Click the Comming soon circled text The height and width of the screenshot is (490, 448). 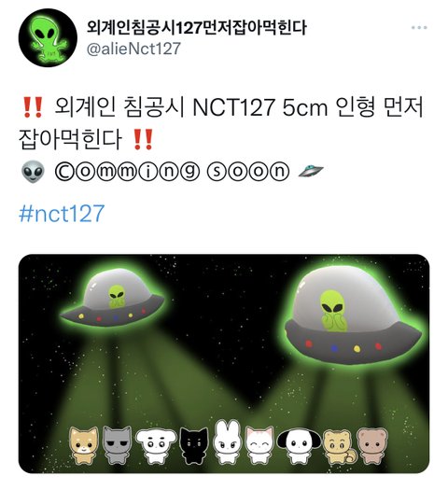[172, 171]
